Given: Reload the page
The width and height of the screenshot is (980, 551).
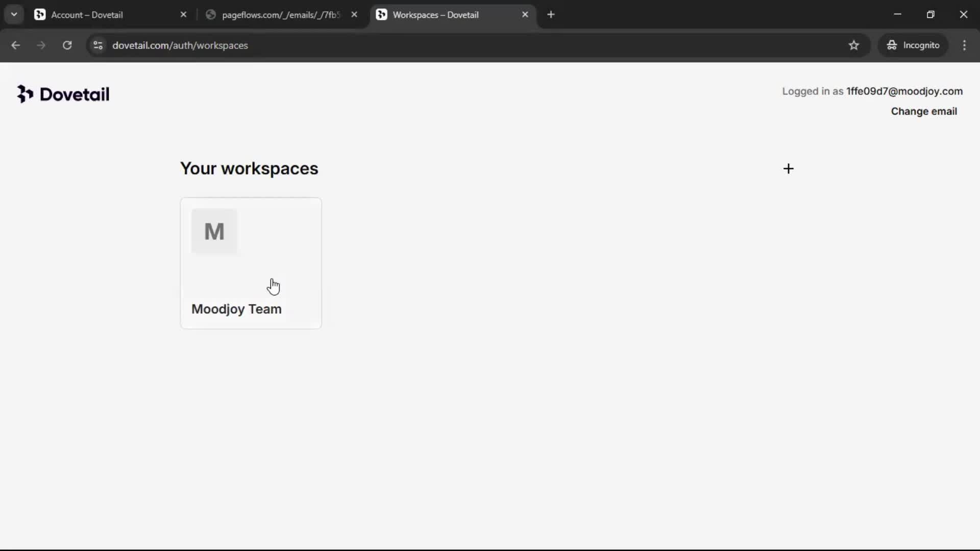Looking at the screenshot, I should click(x=67, y=45).
